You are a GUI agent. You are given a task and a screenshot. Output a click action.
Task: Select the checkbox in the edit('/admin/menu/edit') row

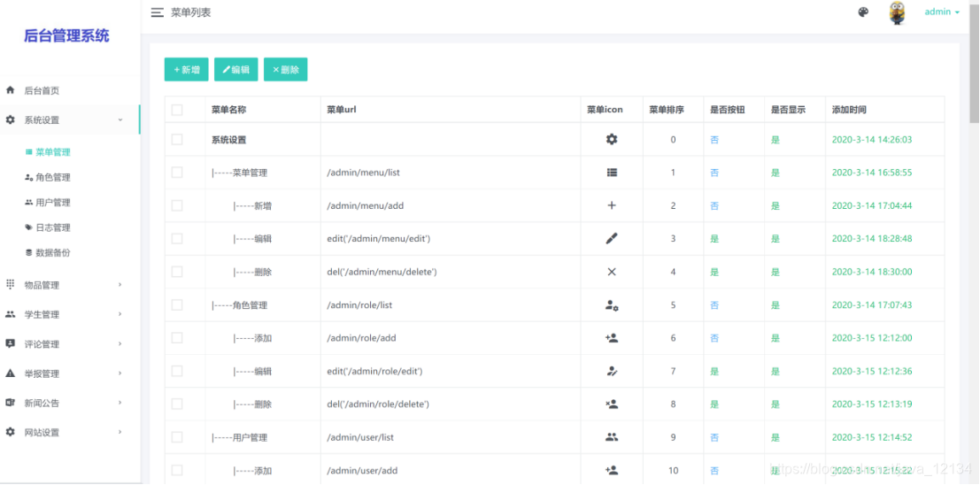(x=177, y=239)
